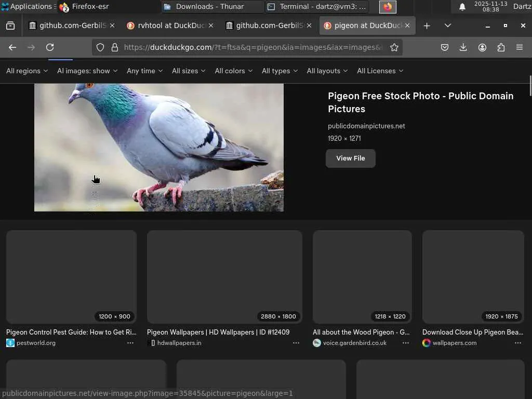Screen dimensions: 532x399
Task: Expand the All regions filter
Action: coord(27,71)
